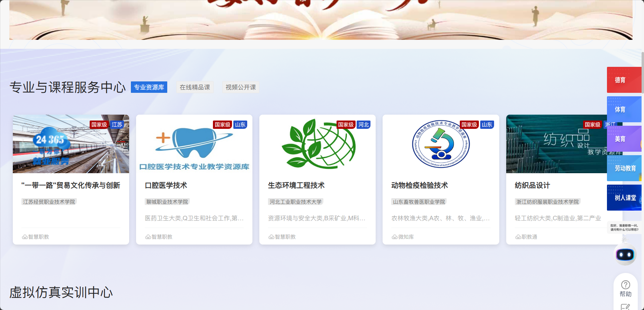Click the 河北工业职业技术大学 school tag

point(296,202)
